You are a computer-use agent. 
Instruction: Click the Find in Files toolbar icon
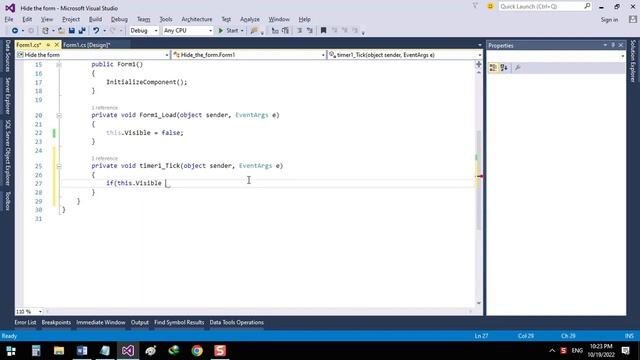tap(254, 31)
